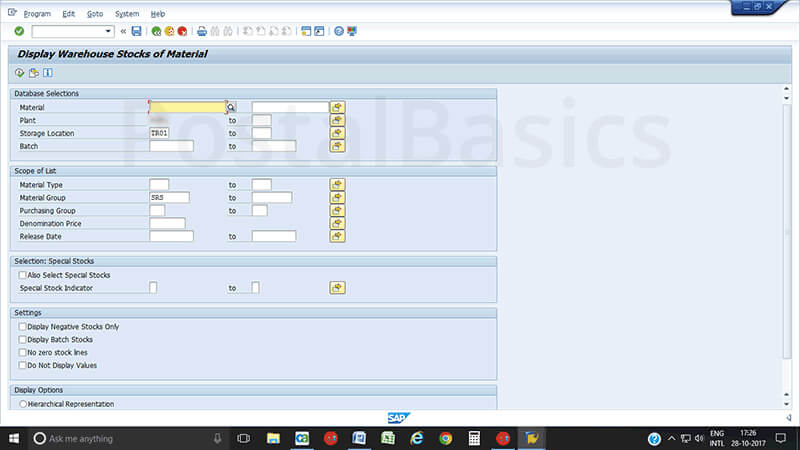800x450 pixels.
Task: Click the red Cancel icon in toolbar
Action: pyautogui.click(x=182, y=31)
